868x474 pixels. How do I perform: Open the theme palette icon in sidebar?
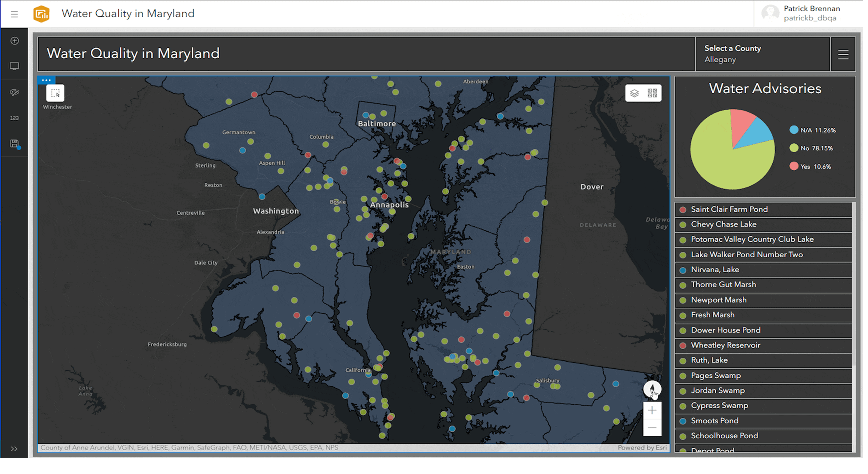15,92
